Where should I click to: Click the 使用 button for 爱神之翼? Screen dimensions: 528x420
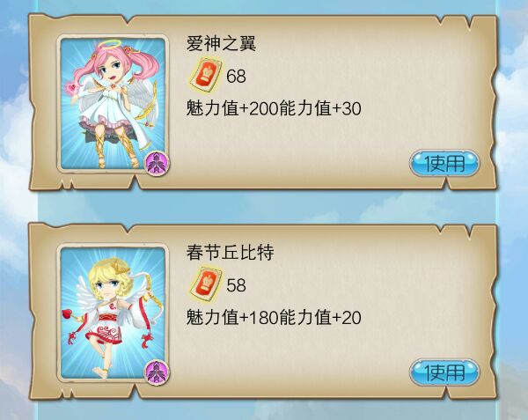(x=444, y=164)
